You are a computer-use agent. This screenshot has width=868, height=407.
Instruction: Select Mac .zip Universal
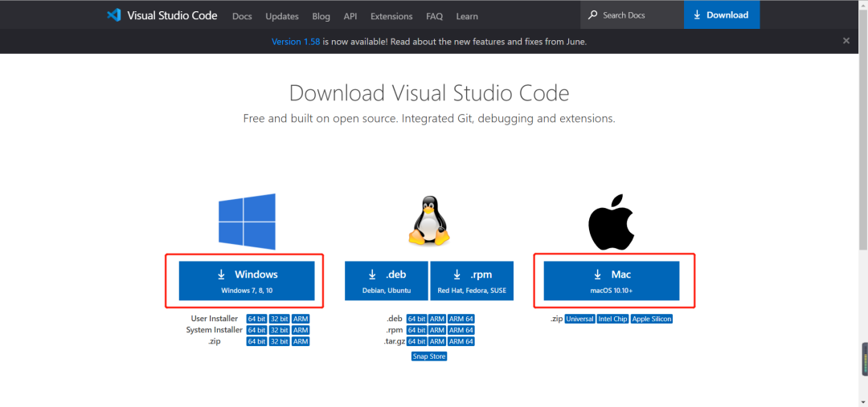click(580, 319)
